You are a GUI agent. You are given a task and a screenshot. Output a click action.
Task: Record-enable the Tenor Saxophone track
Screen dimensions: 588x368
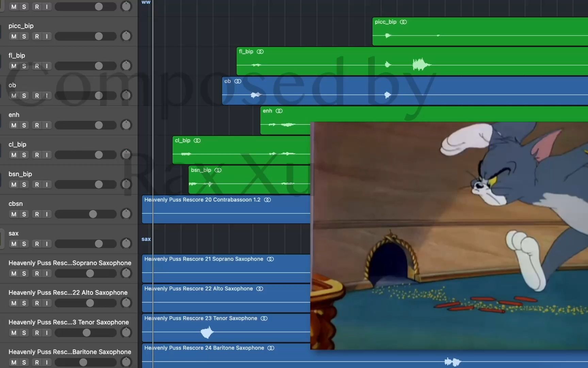click(37, 333)
